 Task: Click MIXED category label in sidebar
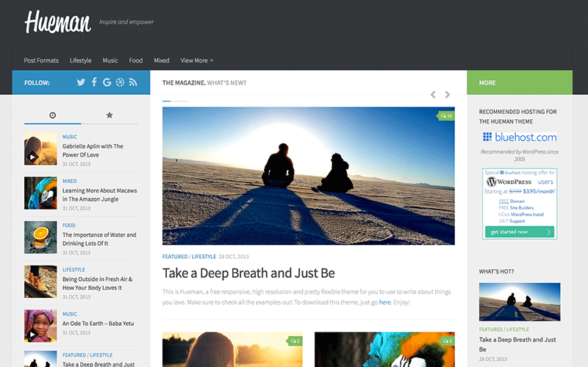pyautogui.click(x=69, y=181)
